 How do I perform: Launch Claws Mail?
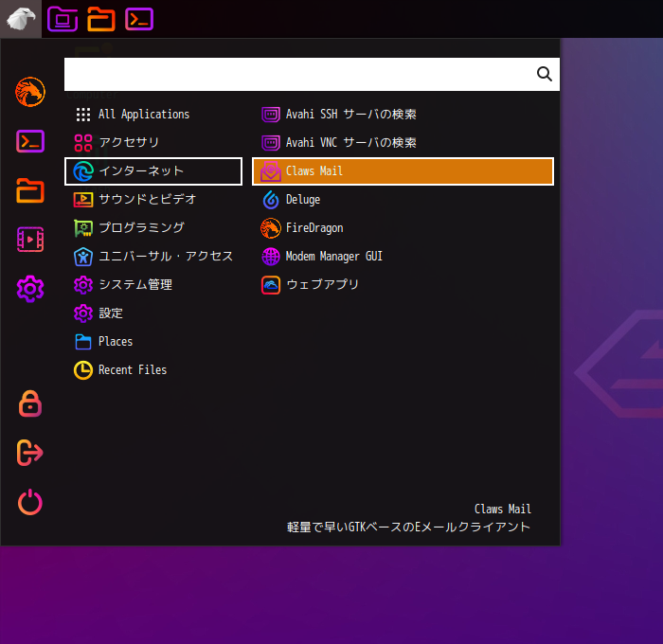[403, 171]
